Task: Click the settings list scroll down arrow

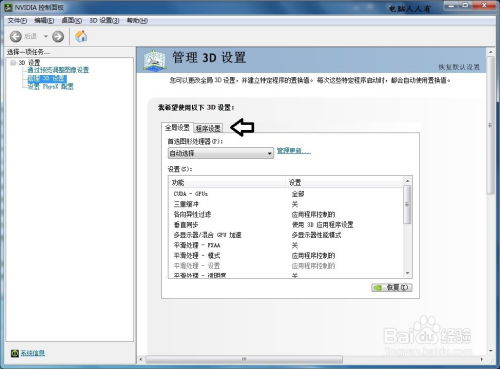Action: pos(407,273)
